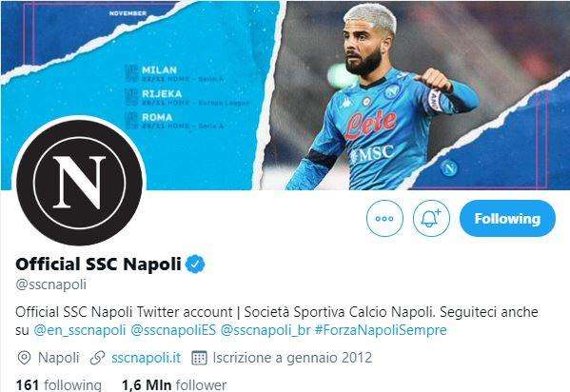The height and width of the screenshot is (392, 570).
Task: Click the Napoli location pin icon
Action: pos(24,358)
